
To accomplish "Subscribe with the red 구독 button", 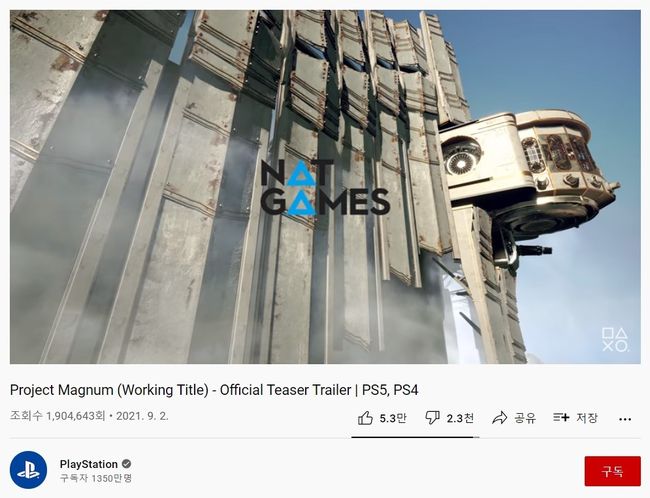I will coord(612,471).
